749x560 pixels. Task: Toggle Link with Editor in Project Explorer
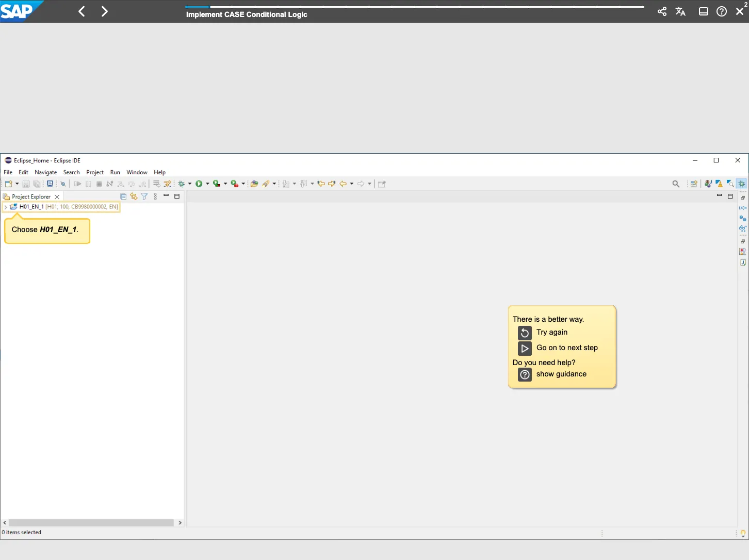click(x=134, y=196)
